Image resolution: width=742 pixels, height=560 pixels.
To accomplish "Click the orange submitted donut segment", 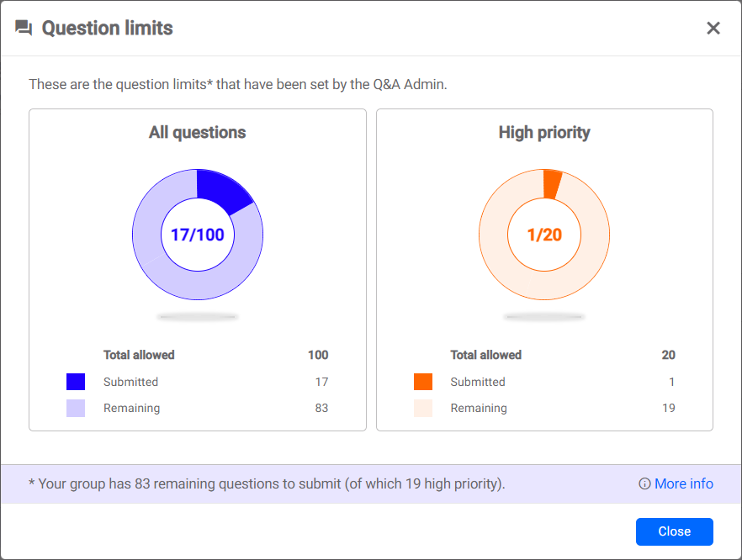I will click(552, 183).
